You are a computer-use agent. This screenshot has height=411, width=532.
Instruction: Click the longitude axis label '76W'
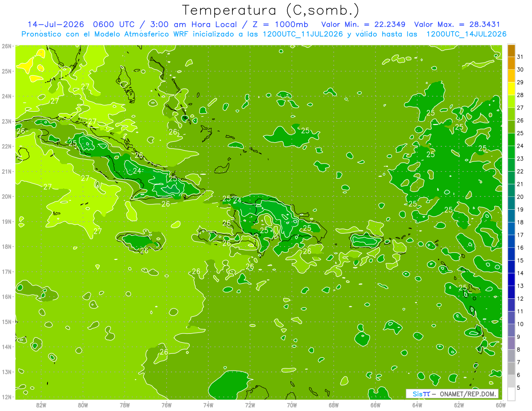click(x=166, y=405)
